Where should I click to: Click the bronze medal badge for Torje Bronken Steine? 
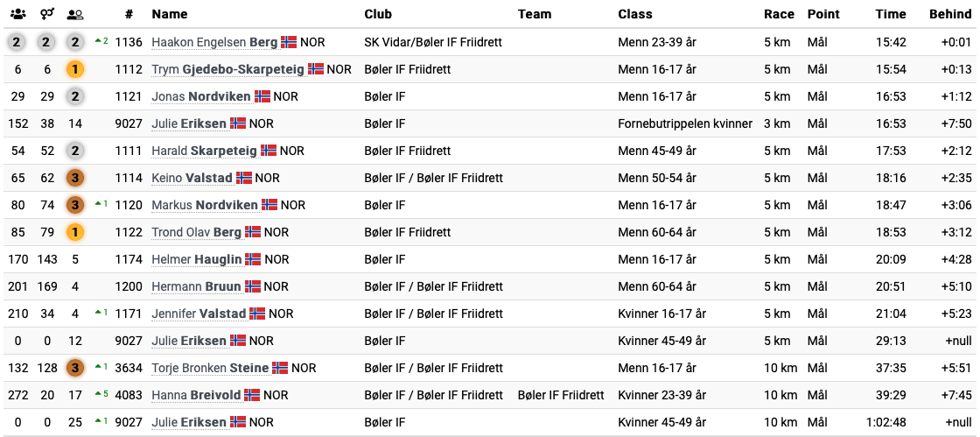(75, 368)
